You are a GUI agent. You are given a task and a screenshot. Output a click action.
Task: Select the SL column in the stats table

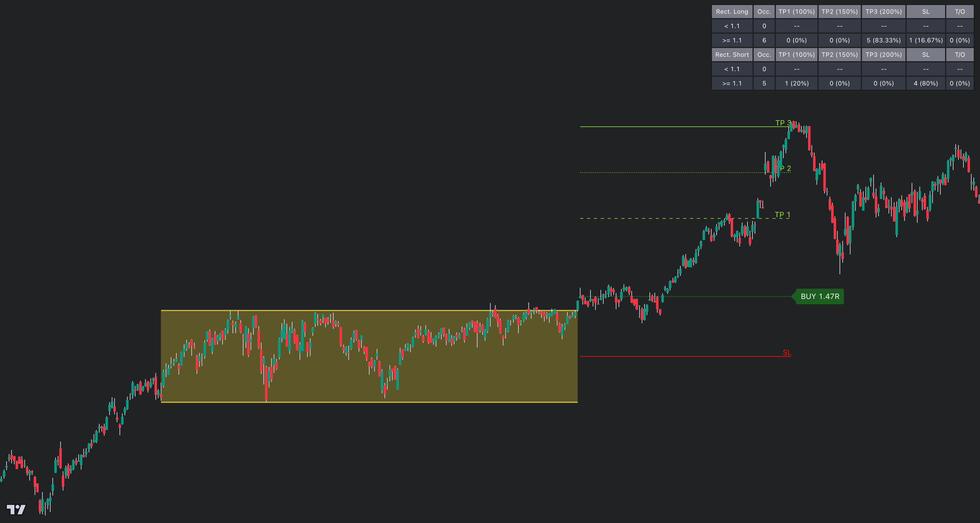tap(926, 12)
